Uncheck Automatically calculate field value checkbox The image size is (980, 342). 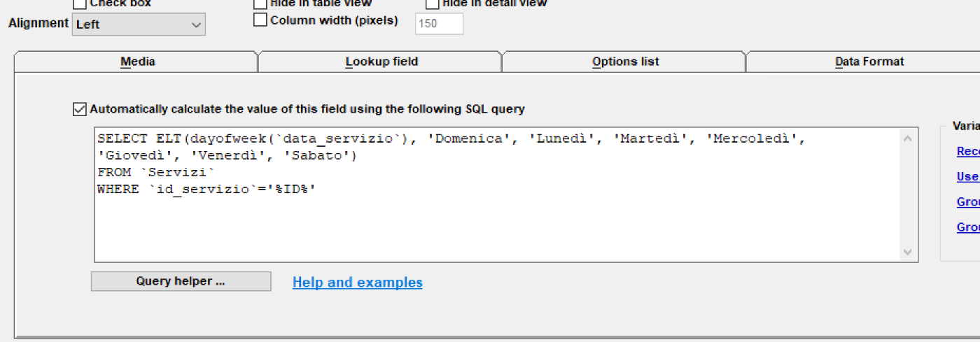[80, 109]
